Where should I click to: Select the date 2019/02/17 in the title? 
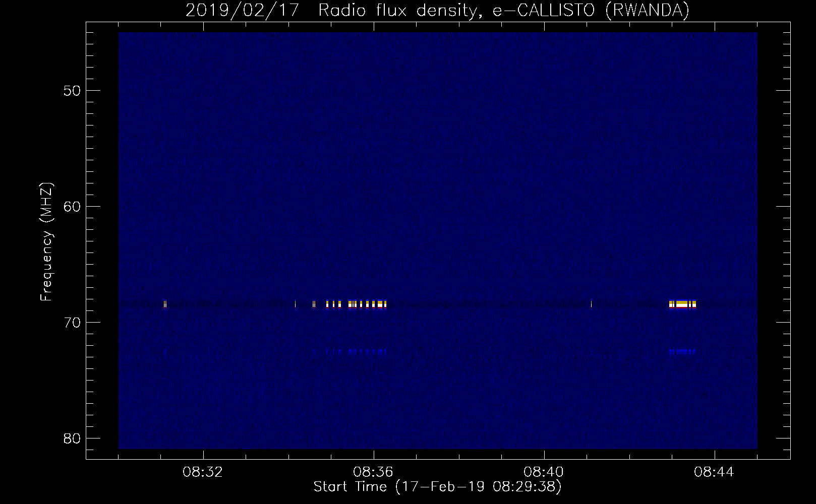click(x=242, y=10)
